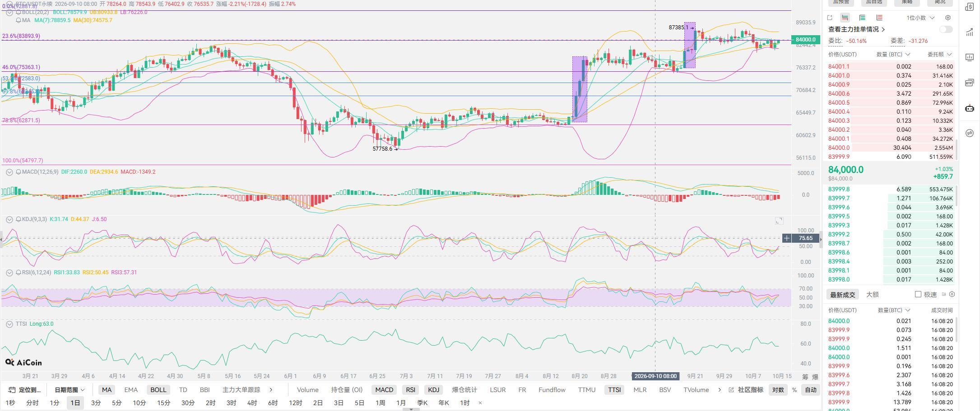This screenshot has height=411, width=980.
Task: Enable the Fundflow sub-indicator
Action: tap(552, 390)
